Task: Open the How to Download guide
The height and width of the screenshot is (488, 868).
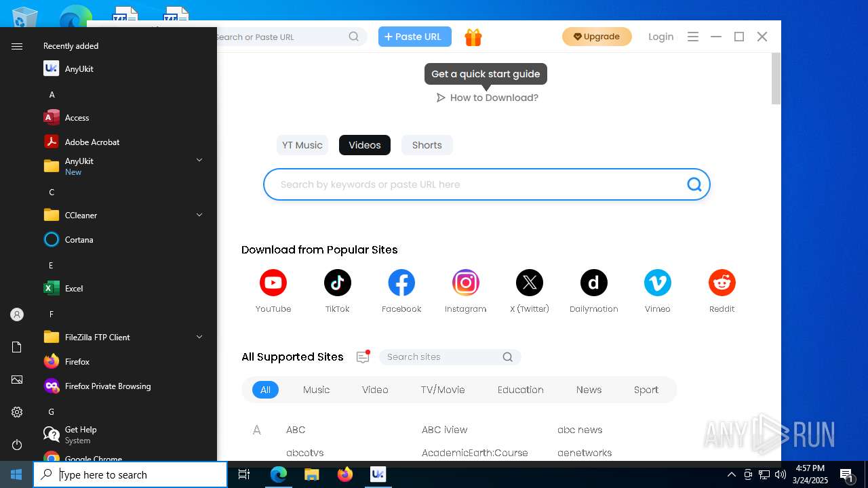Action: click(488, 98)
